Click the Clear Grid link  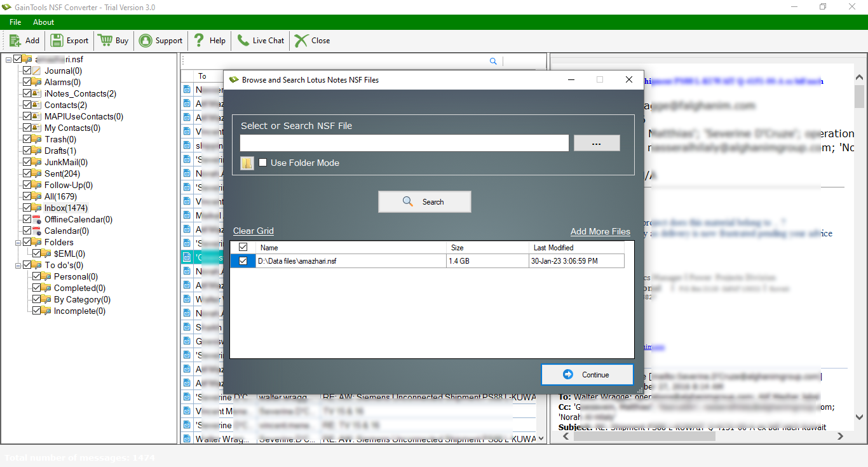[254, 231]
